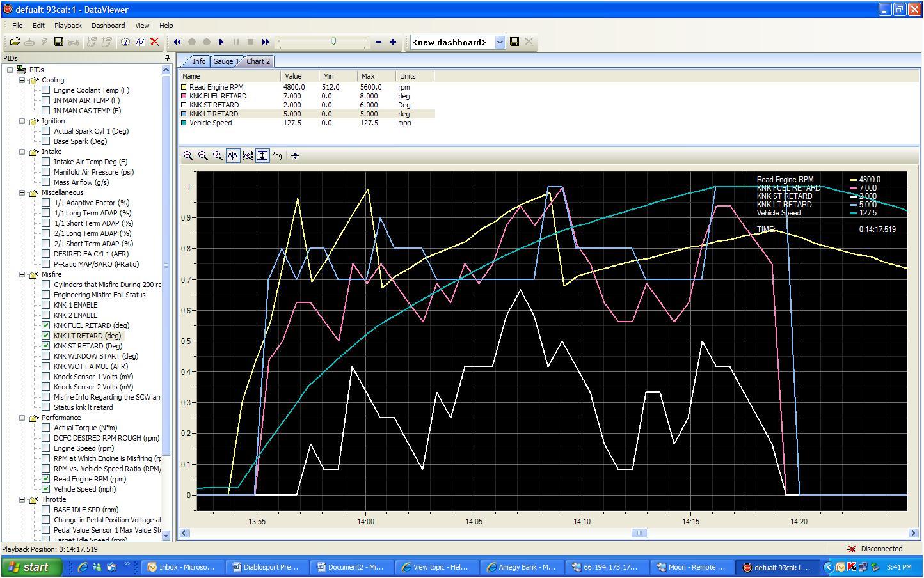
Task: Collapse the Misfire category
Action: click(x=22, y=274)
